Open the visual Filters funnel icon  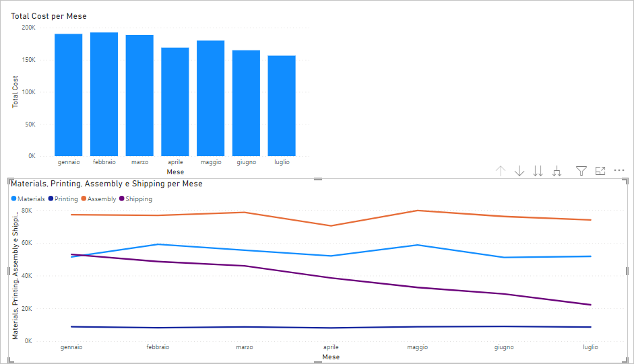point(581,171)
